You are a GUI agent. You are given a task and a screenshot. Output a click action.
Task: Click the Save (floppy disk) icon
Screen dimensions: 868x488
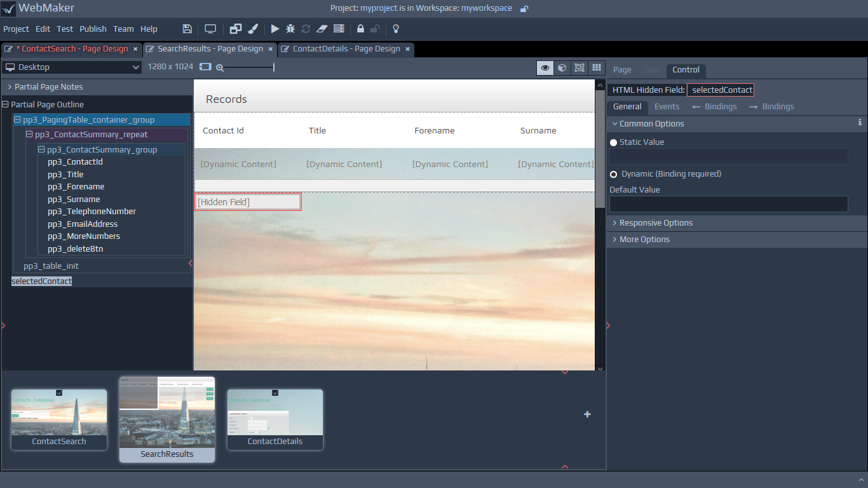[x=187, y=29]
